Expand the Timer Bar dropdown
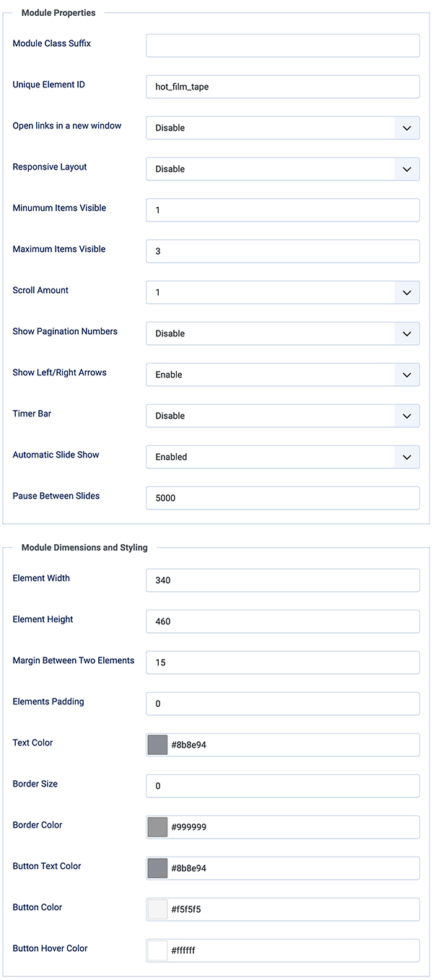 click(x=282, y=416)
